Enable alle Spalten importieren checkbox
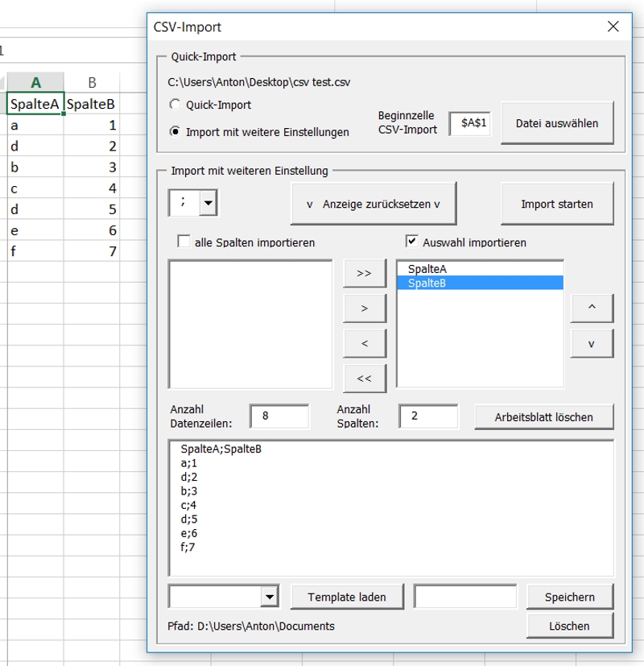This screenshot has height=666, width=644. click(x=184, y=242)
